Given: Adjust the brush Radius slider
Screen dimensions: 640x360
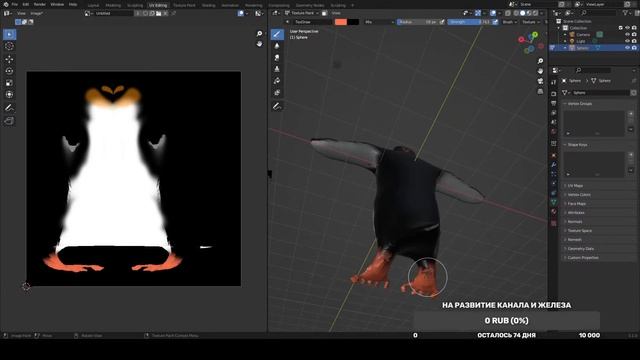Looking at the screenshot, I should (418, 22).
